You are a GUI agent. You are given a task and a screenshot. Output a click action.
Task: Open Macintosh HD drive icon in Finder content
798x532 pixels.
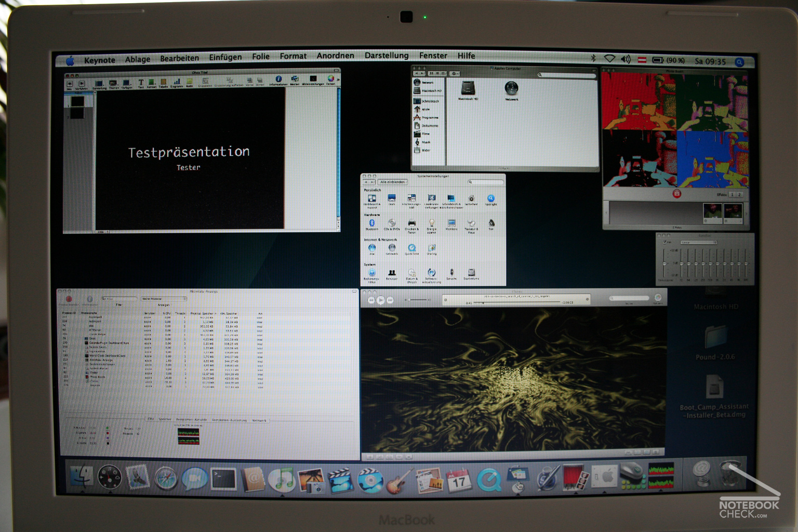(468, 88)
